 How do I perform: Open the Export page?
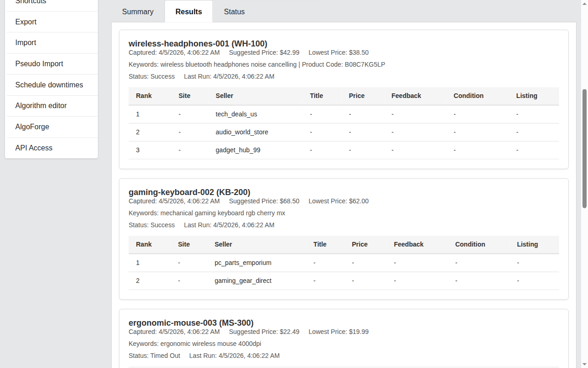pos(26,22)
